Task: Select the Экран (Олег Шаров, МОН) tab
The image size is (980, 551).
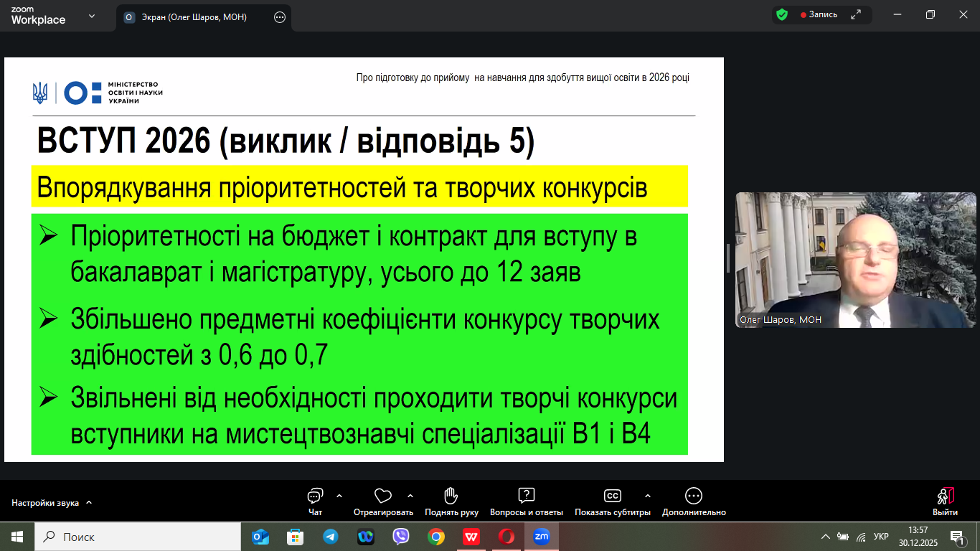Action: pos(204,17)
